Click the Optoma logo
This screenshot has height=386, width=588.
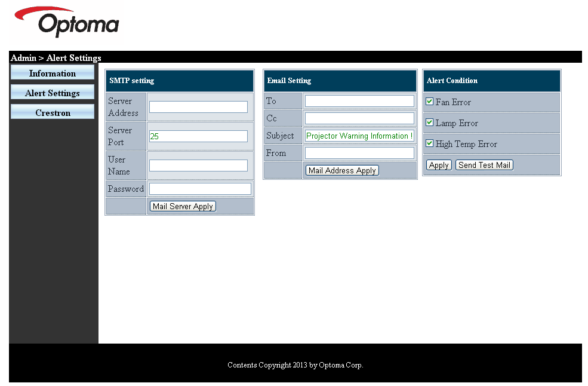pyautogui.click(x=67, y=22)
